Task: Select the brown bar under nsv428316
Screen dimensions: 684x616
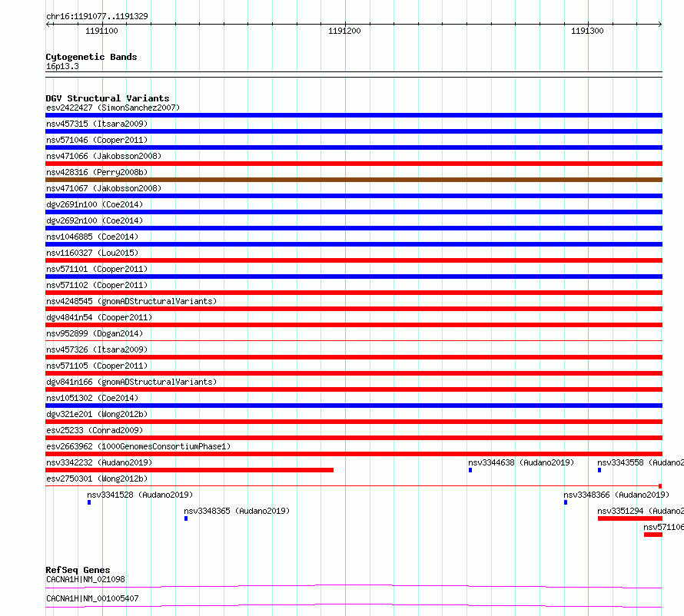Action: (354, 180)
